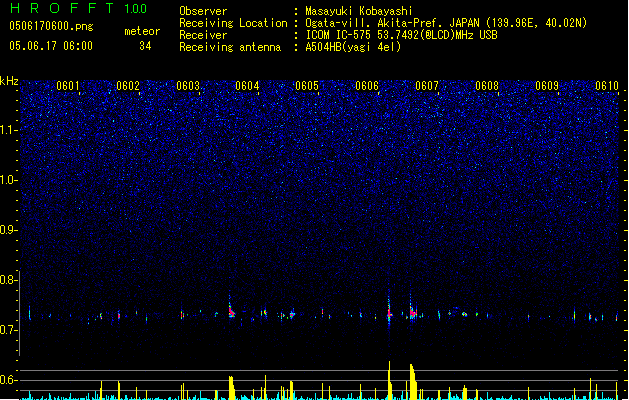Click the Receiving antenna field label
This screenshot has width=629, height=400.
coord(230,47)
